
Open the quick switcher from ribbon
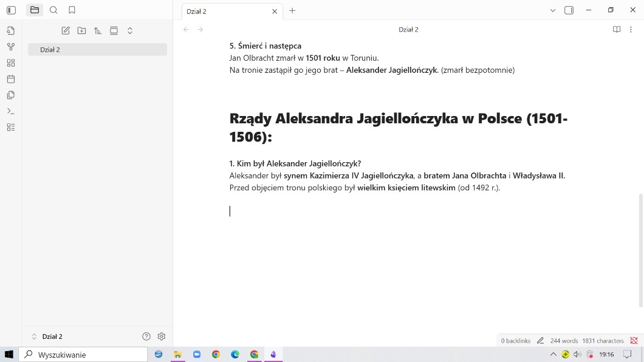click(11, 30)
